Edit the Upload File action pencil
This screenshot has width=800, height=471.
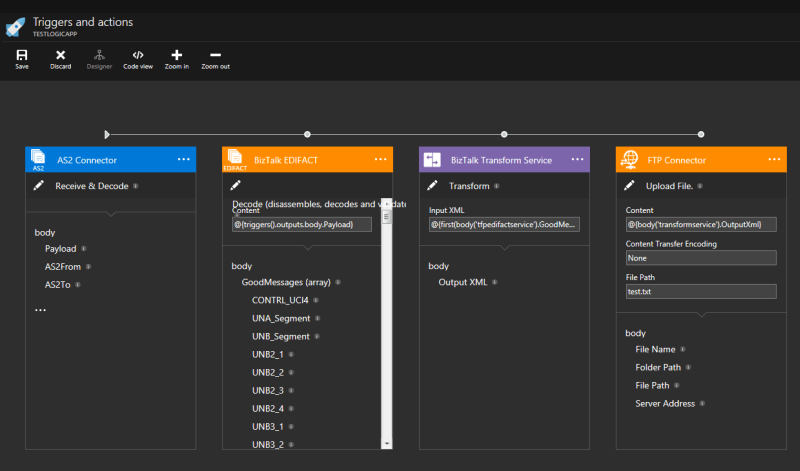[x=630, y=185]
